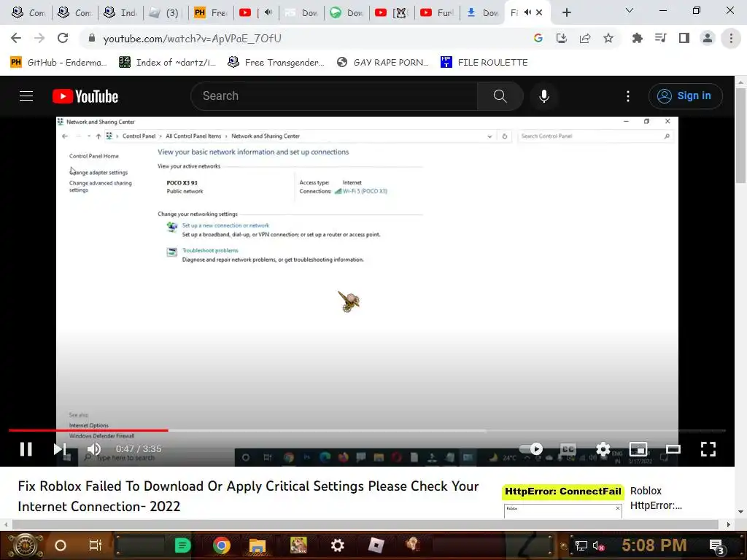Switch the player to miniplayer

click(638, 449)
